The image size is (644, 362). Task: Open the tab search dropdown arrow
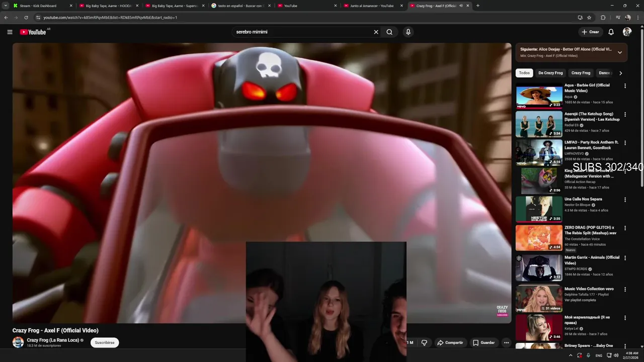tap(6, 6)
